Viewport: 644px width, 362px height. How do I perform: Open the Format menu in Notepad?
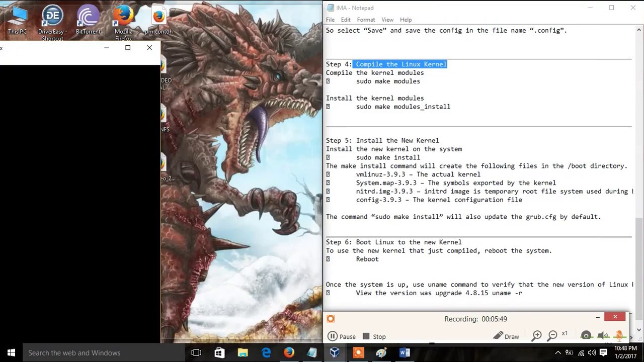(x=366, y=20)
